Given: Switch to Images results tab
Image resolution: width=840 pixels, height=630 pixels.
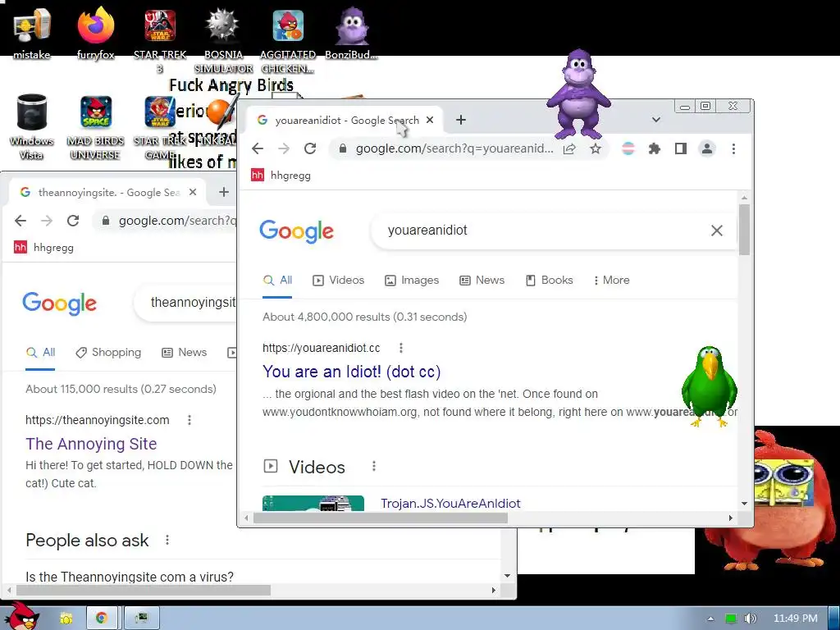Looking at the screenshot, I should click(x=412, y=281).
